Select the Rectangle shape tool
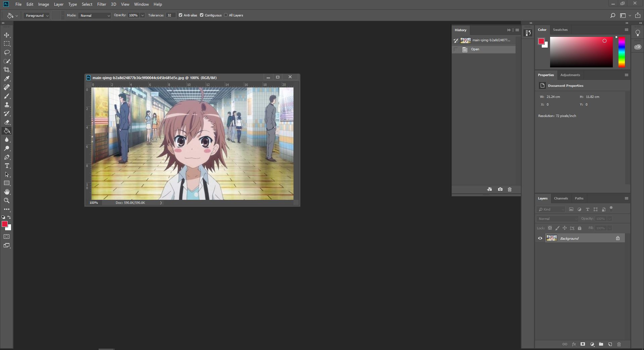644x350 pixels. 7,183
